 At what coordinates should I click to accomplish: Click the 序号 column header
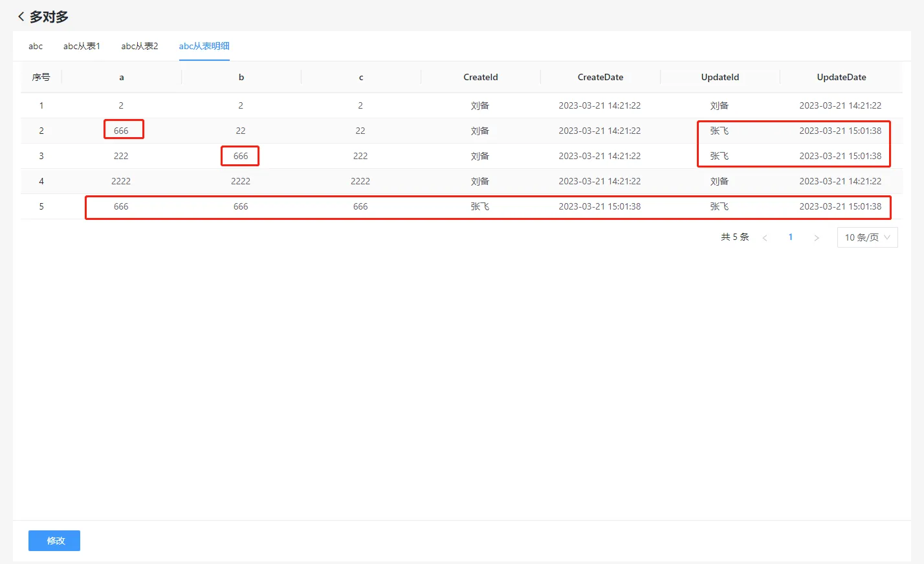[x=41, y=77]
